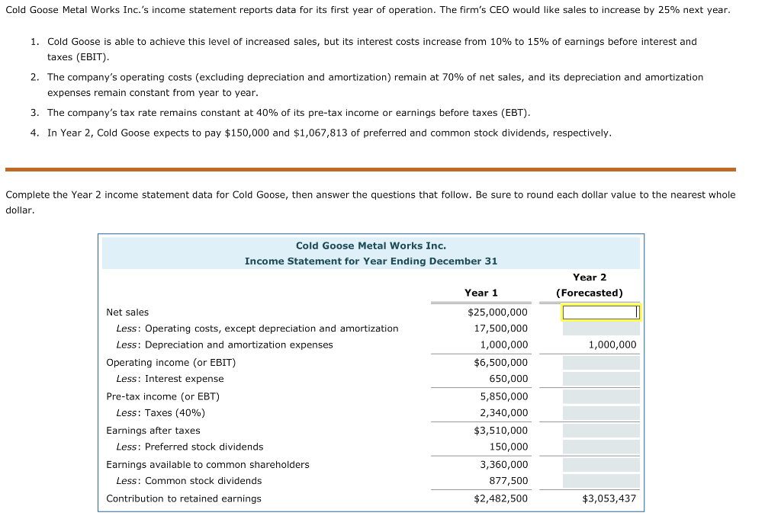Click the Year 2 (Forecasted) column header
The image size is (781, 532).
(590, 285)
